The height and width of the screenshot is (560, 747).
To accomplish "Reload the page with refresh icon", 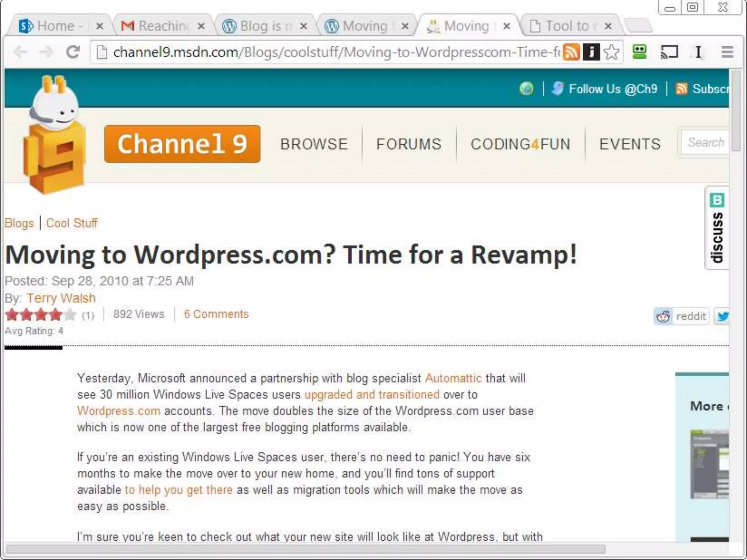I will coord(73,52).
